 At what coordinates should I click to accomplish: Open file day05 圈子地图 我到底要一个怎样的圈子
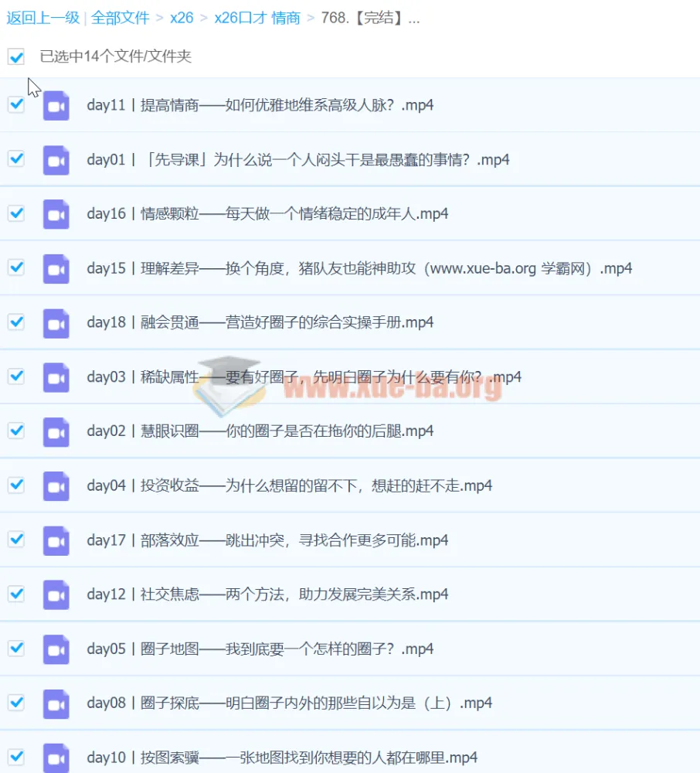pyautogui.click(x=260, y=649)
